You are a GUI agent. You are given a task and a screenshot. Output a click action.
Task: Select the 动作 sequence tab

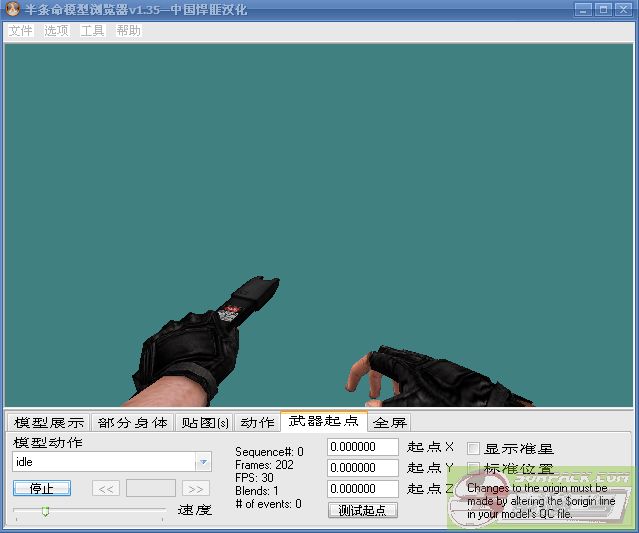[x=257, y=423]
